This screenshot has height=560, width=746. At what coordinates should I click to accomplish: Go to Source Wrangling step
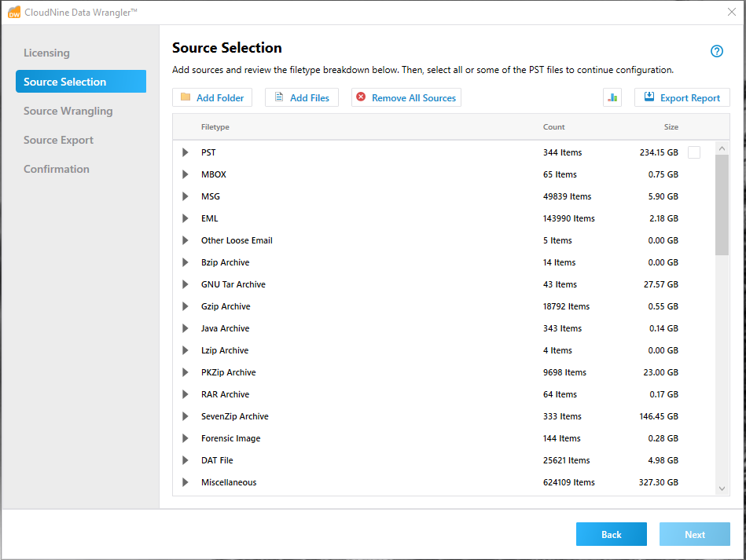(68, 111)
